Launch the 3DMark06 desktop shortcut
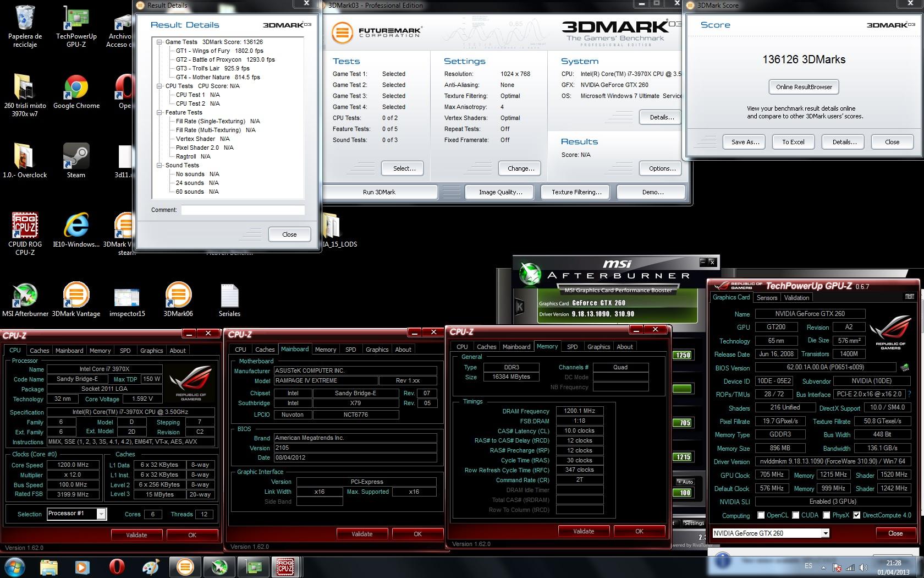Viewport: 924px width, 578px height. [178, 299]
